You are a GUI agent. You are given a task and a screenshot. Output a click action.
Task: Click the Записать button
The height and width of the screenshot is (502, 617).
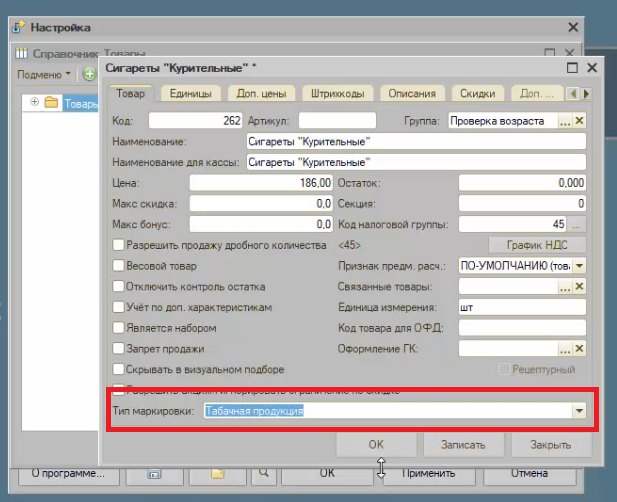pyautogui.click(x=463, y=445)
